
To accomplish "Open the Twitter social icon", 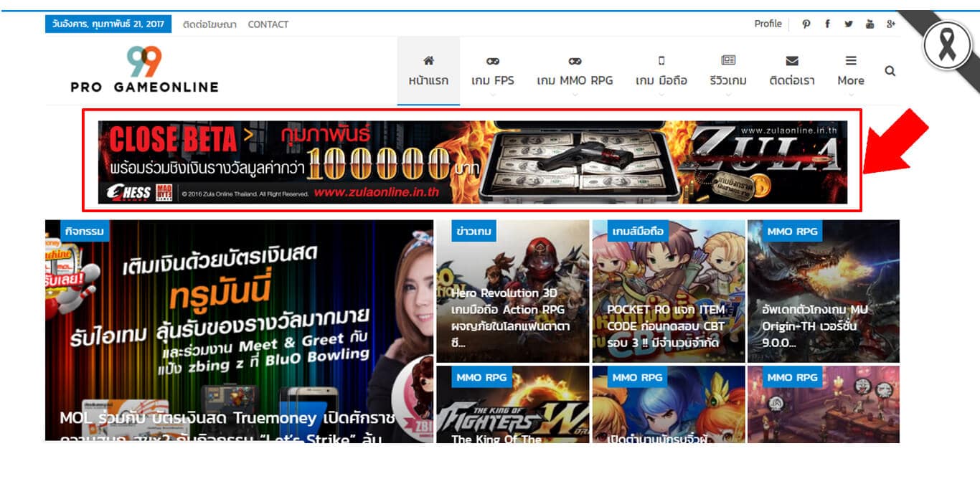I will coord(849,24).
